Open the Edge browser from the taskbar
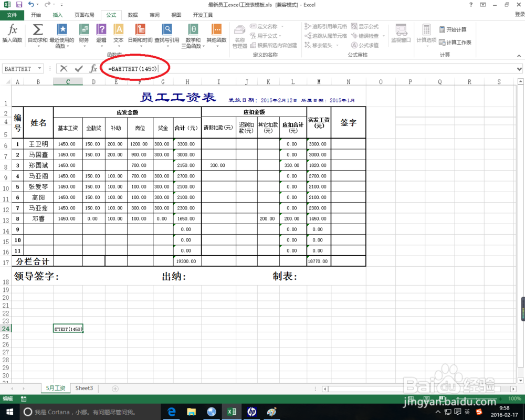525x420 pixels. [x=172, y=412]
